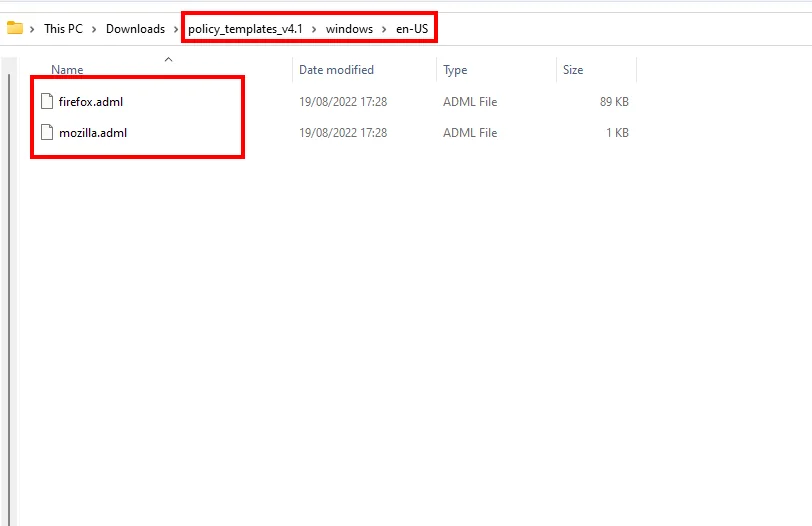Sort by Type column header

455,70
